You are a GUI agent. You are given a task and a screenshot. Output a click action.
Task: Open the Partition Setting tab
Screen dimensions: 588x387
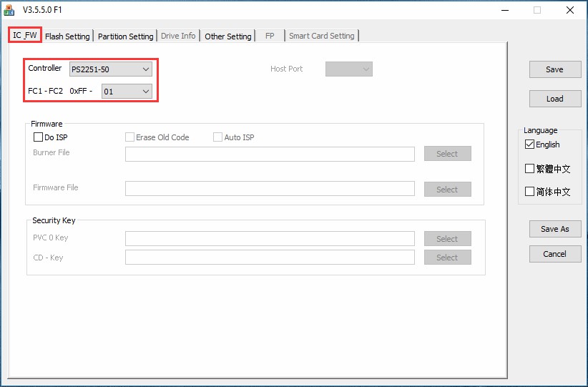point(126,36)
